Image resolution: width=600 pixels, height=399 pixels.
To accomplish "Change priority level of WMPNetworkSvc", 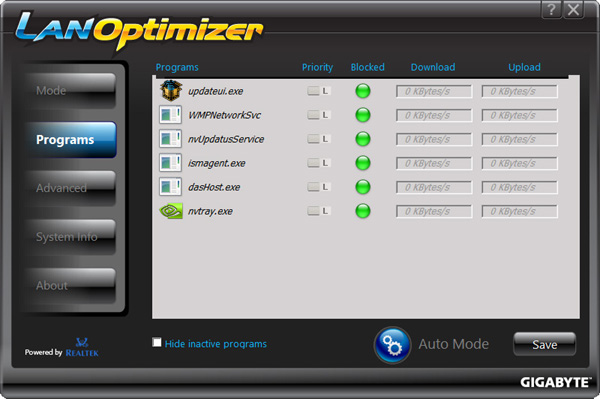I will [319, 115].
